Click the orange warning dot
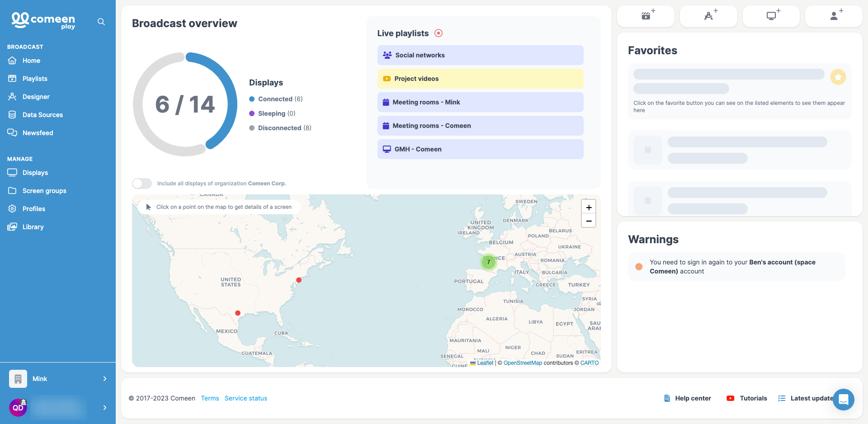This screenshot has width=868, height=424. 639,267
